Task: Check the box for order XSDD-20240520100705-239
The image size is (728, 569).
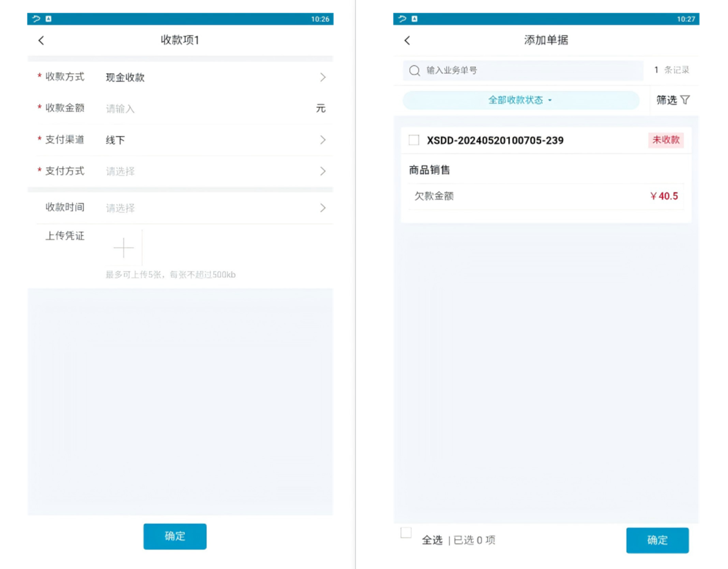Action: (x=414, y=140)
